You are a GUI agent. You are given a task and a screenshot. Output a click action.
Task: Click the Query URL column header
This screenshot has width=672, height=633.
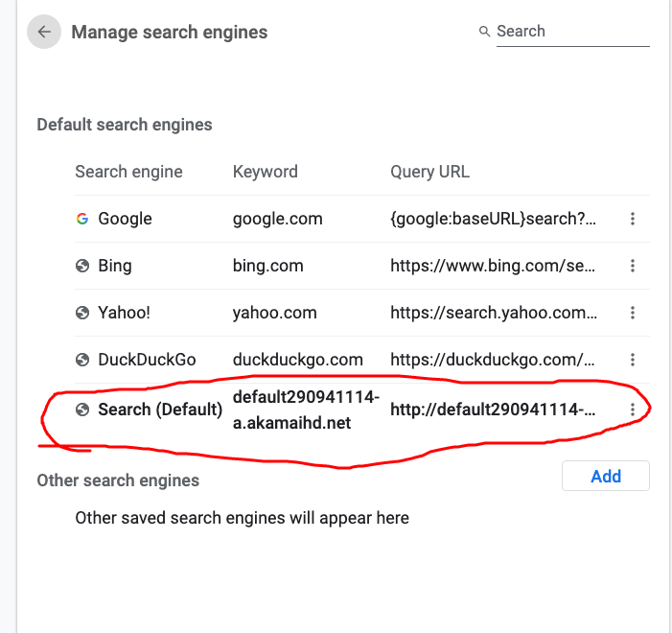(x=429, y=172)
